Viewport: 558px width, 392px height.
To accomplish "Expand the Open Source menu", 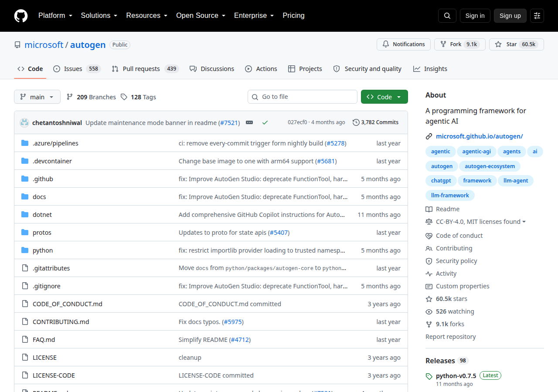I will [x=201, y=16].
